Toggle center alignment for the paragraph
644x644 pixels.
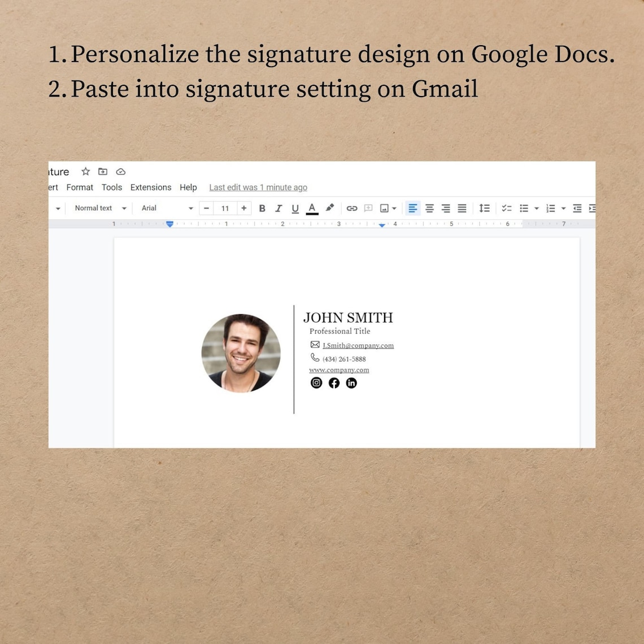click(429, 208)
